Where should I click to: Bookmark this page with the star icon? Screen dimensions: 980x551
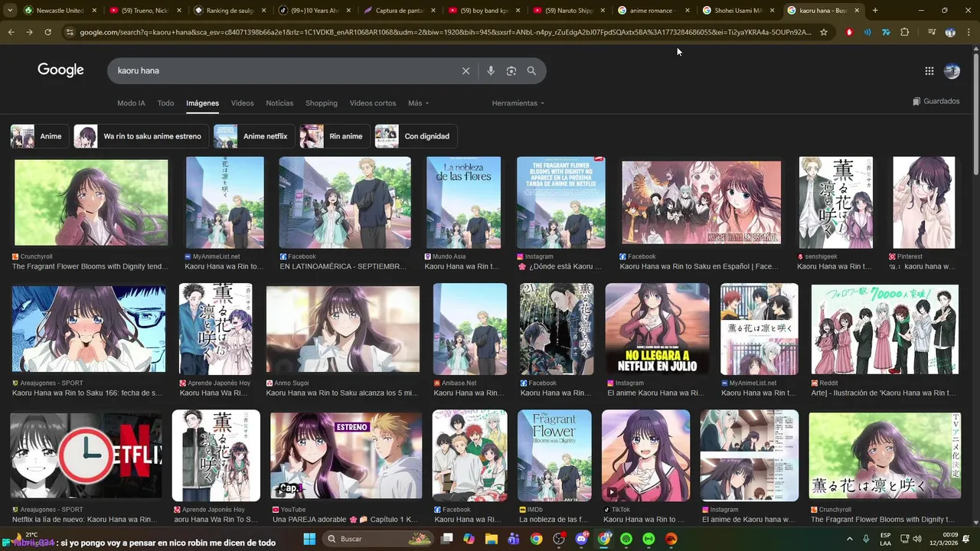tap(824, 32)
